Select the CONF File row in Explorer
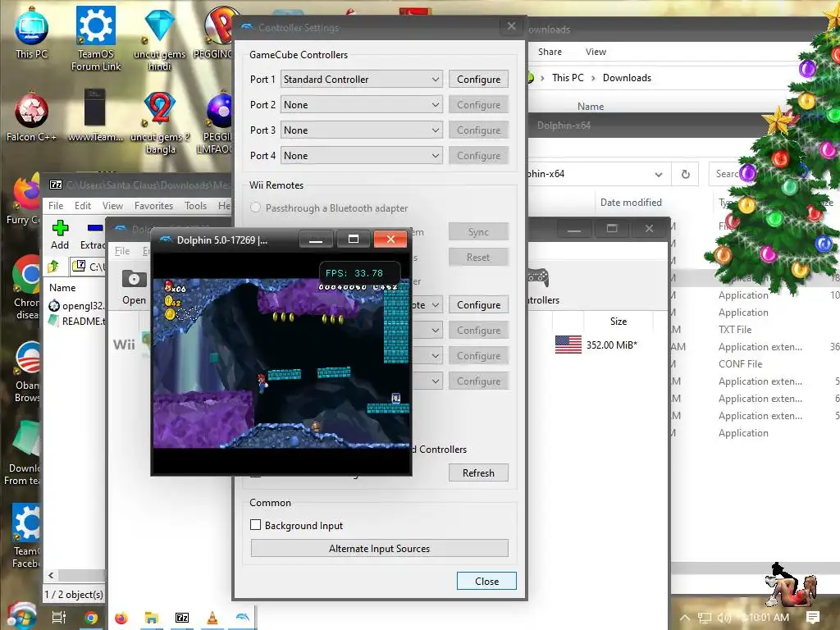 [741, 363]
